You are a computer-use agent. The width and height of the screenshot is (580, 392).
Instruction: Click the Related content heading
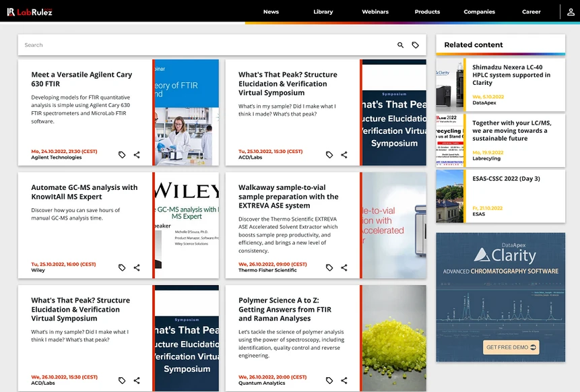click(474, 44)
